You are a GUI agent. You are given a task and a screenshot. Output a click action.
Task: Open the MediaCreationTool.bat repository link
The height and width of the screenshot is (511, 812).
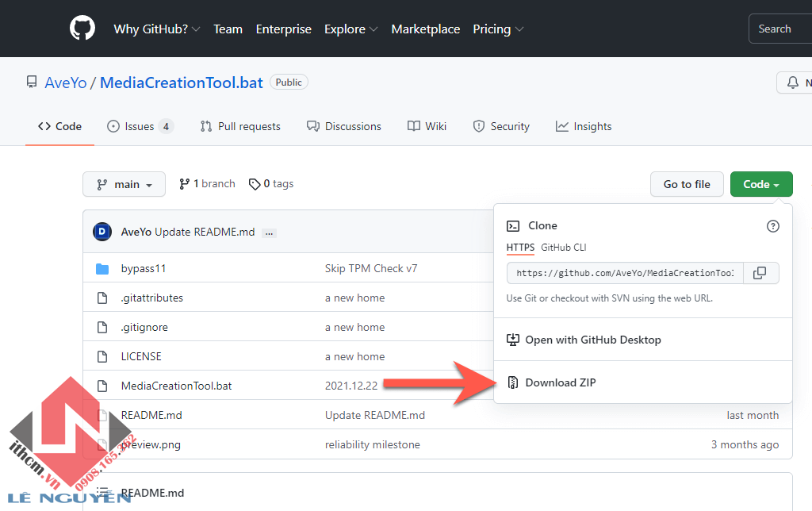182,83
